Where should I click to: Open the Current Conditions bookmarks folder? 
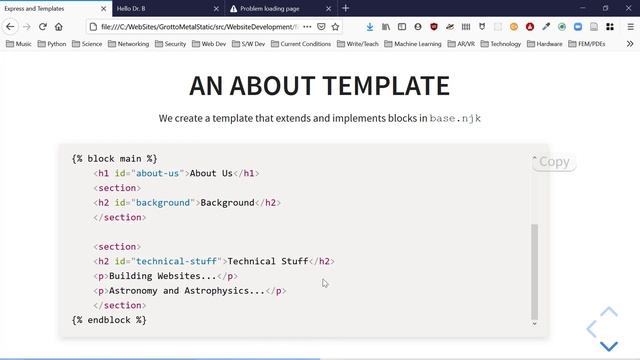coord(301,44)
